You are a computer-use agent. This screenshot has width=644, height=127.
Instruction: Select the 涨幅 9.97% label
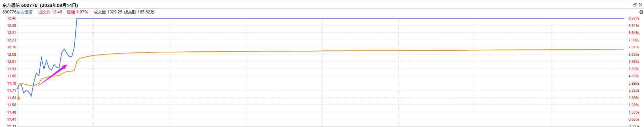pyautogui.click(x=77, y=12)
